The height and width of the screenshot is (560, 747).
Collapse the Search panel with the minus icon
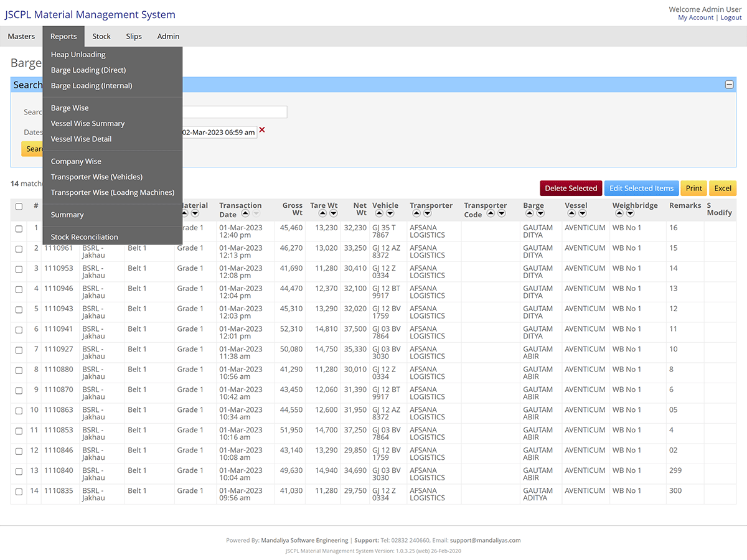pos(728,84)
